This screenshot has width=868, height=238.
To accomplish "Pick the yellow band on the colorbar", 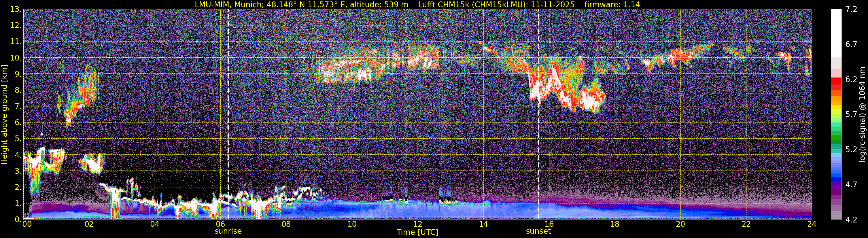I will (836, 107).
